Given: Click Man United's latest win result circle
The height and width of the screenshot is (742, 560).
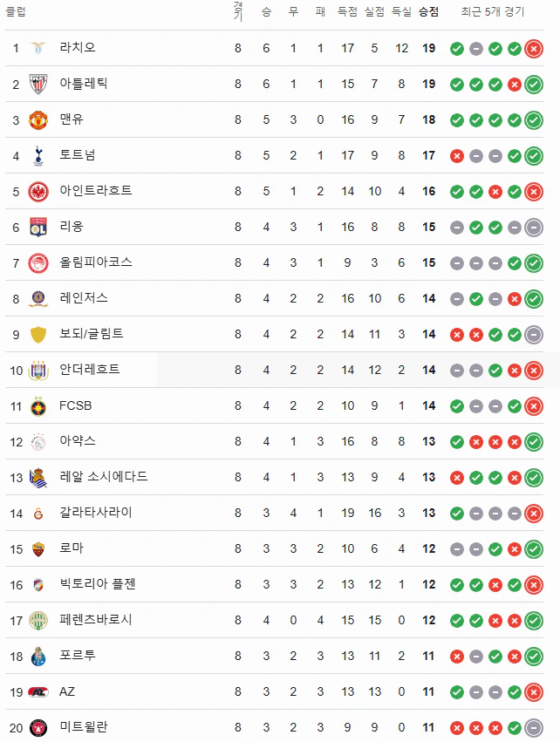Looking at the screenshot, I should tap(534, 120).
